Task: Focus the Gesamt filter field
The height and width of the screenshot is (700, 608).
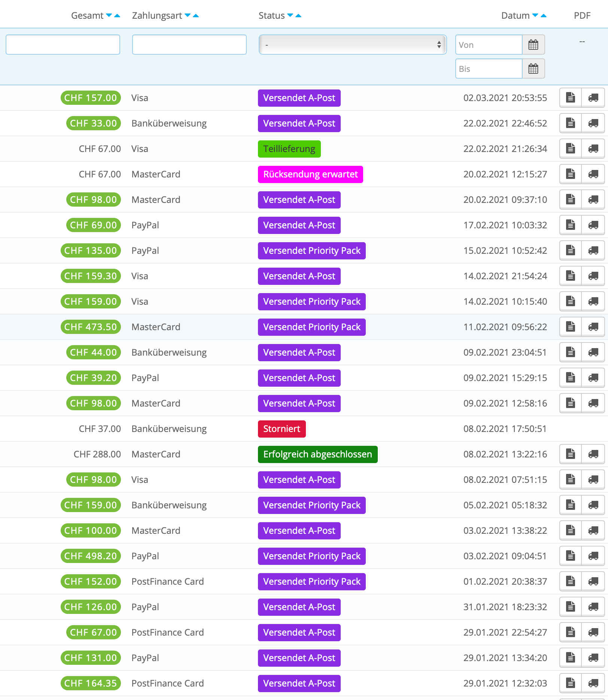Action: coord(63,45)
